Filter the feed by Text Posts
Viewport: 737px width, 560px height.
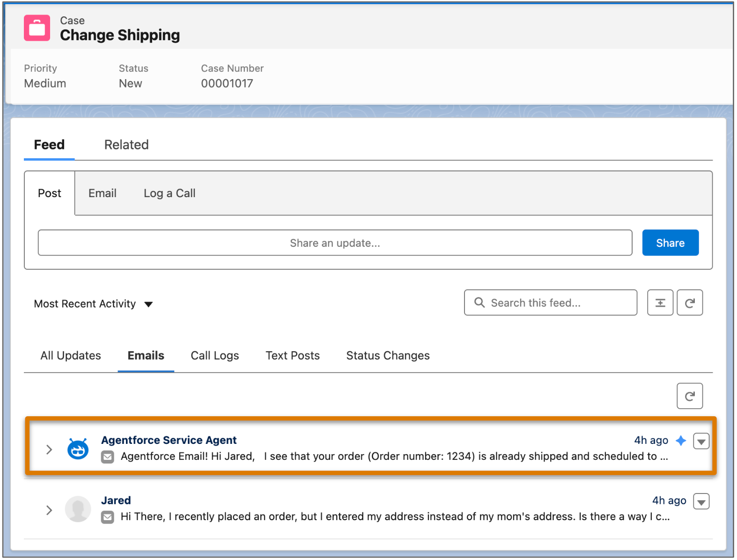(293, 356)
